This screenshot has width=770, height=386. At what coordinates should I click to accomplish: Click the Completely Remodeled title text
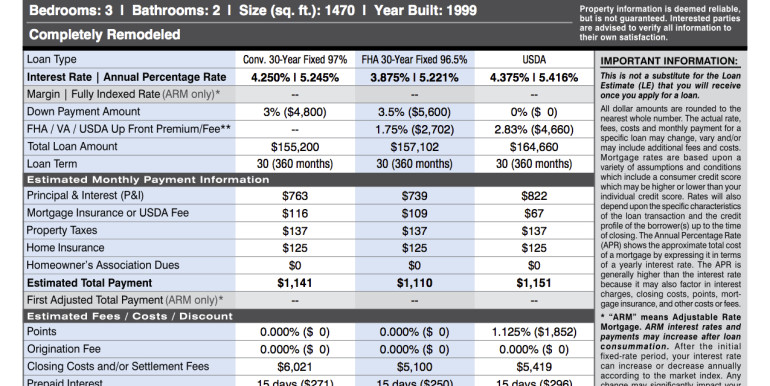point(105,35)
